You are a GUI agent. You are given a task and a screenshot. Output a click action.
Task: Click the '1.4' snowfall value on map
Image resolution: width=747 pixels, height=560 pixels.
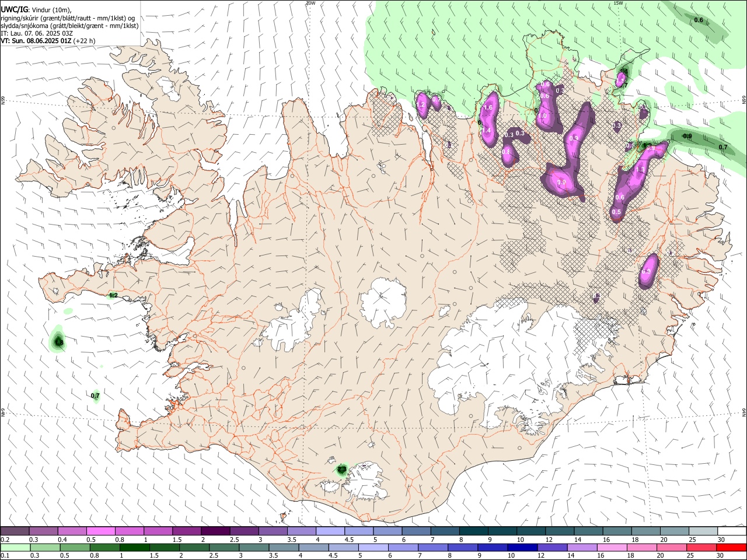pos(486,130)
